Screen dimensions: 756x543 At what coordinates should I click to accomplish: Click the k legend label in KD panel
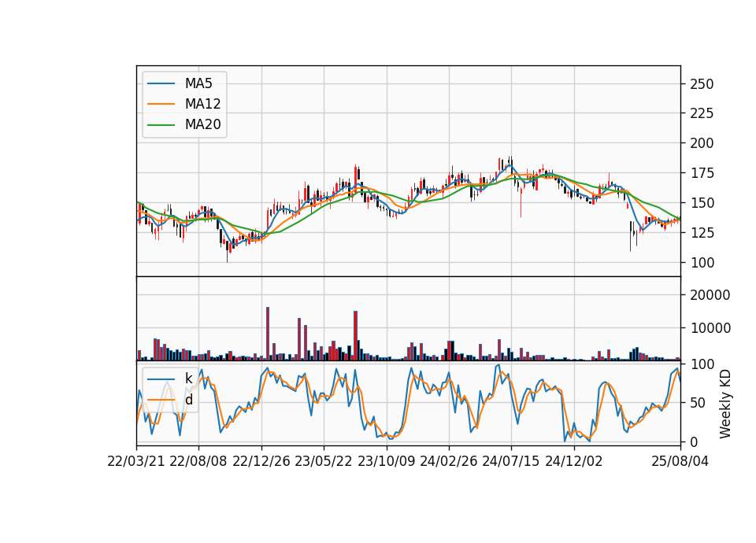(x=188, y=379)
